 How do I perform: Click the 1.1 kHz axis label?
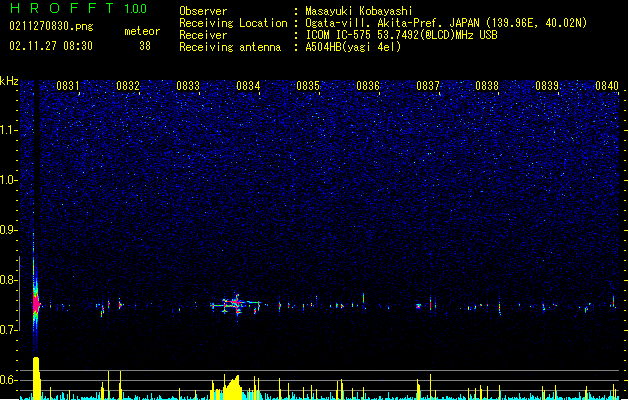[9, 130]
